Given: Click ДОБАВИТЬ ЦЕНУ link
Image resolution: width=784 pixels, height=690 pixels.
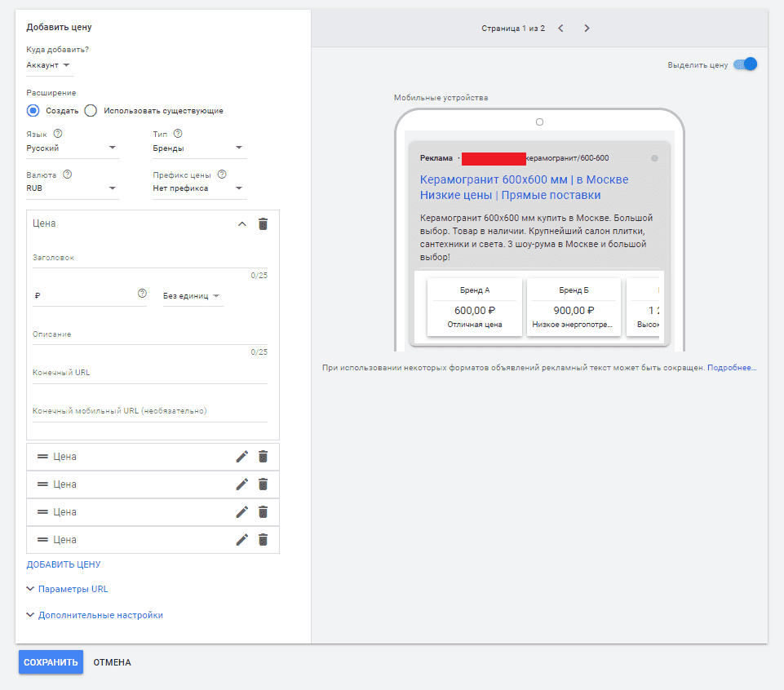Looking at the screenshot, I should (64, 564).
